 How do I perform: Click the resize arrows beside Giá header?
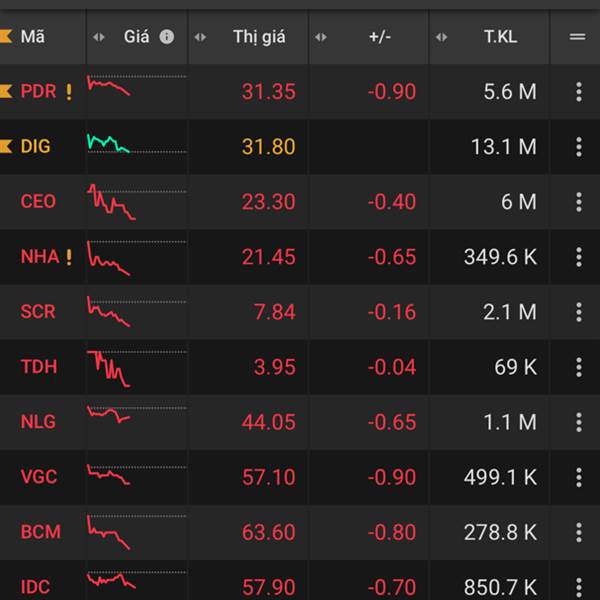(98, 37)
